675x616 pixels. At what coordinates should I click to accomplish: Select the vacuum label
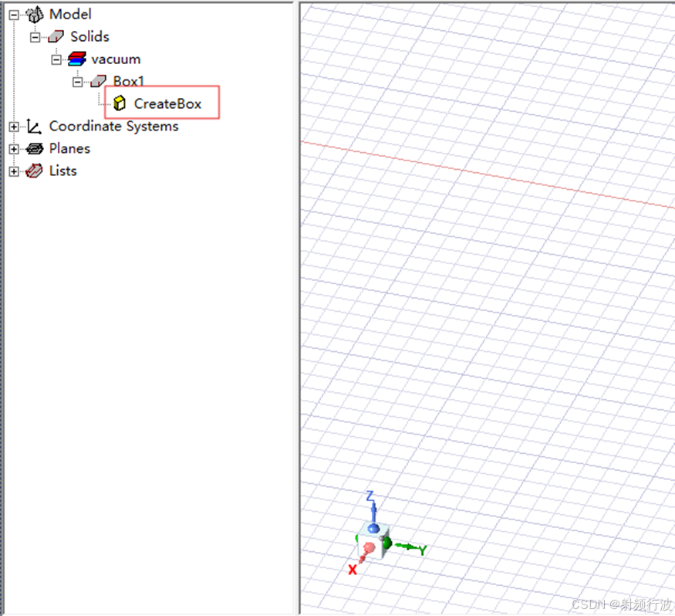[116, 59]
